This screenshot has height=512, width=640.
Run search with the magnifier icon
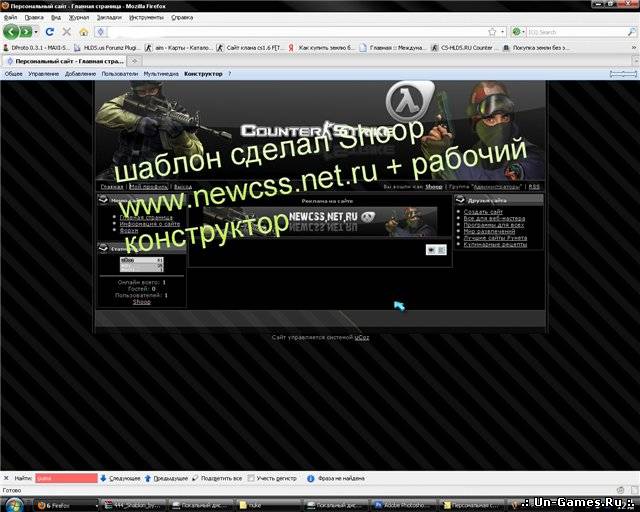(x=631, y=32)
